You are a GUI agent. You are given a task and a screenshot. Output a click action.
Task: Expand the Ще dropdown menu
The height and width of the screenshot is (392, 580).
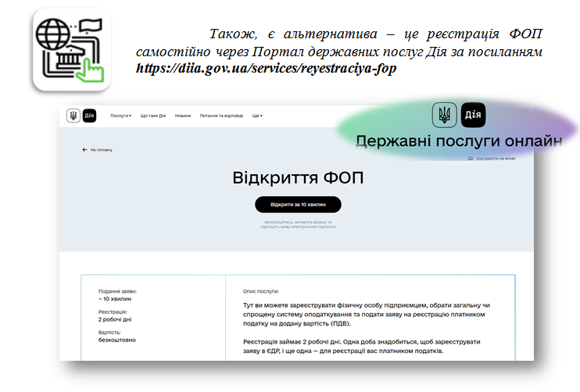coord(257,116)
